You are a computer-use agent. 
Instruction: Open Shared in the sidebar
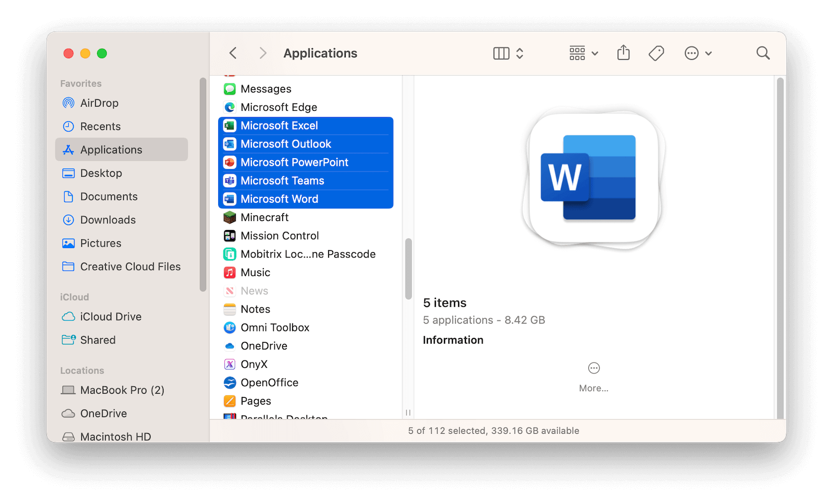pyautogui.click(x=121, y=340)
